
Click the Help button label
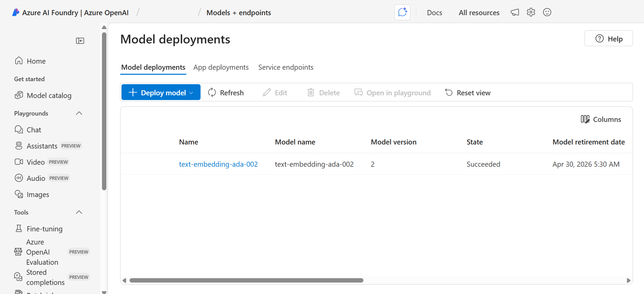(x=615, y=39)
